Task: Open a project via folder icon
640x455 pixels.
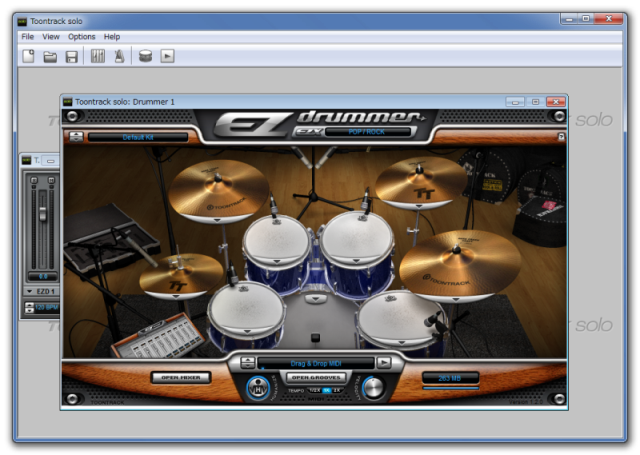Action: (50, 56)
